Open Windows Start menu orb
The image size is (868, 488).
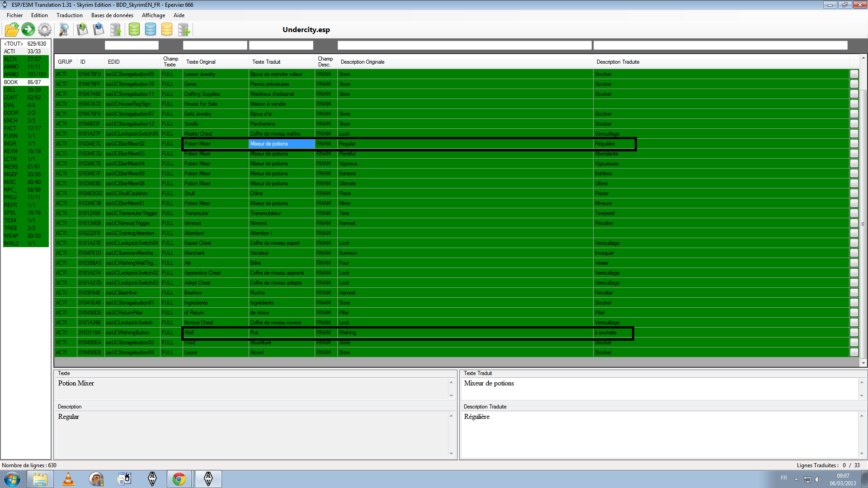[x=12, y=479]
